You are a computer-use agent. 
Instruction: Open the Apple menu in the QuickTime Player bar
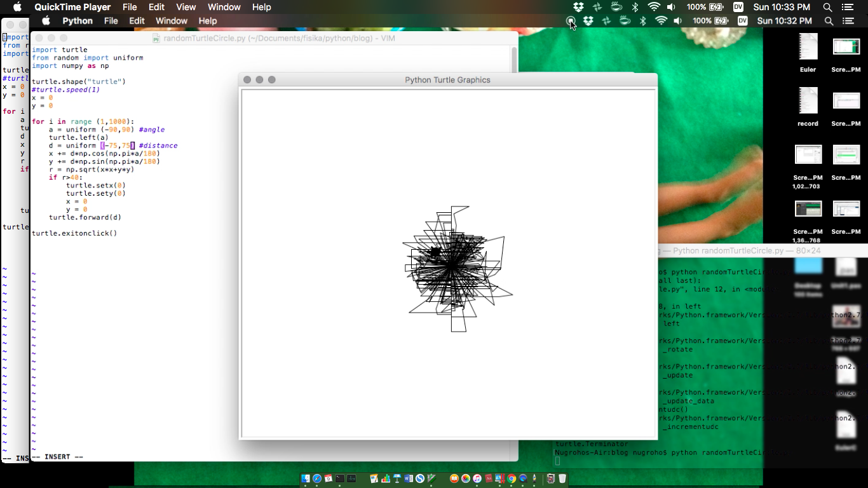point(17,7)
